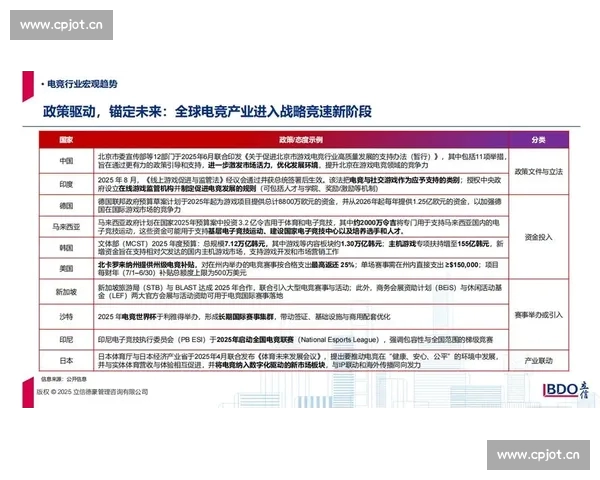The height and width of the screenshot is (480, 600).
Task: Click the policy text starting 新加坡旅游局 (STB)
Action: (300, 292)
